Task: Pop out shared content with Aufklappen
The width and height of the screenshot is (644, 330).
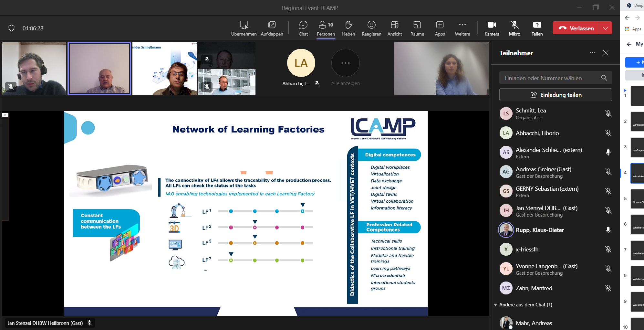Action: [272, 28]
